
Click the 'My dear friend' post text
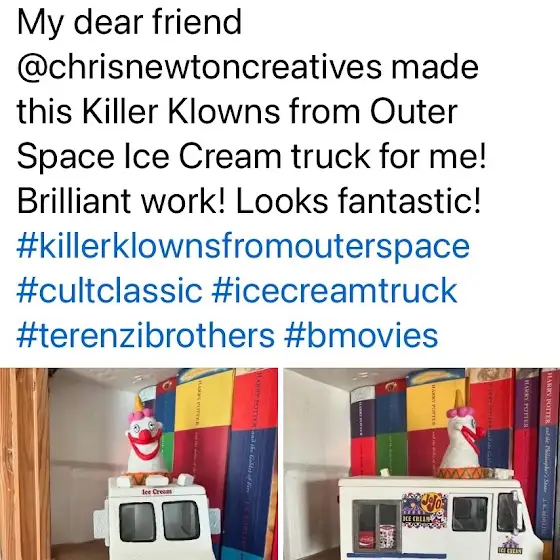pyautogui.click(x=129, y=22)
